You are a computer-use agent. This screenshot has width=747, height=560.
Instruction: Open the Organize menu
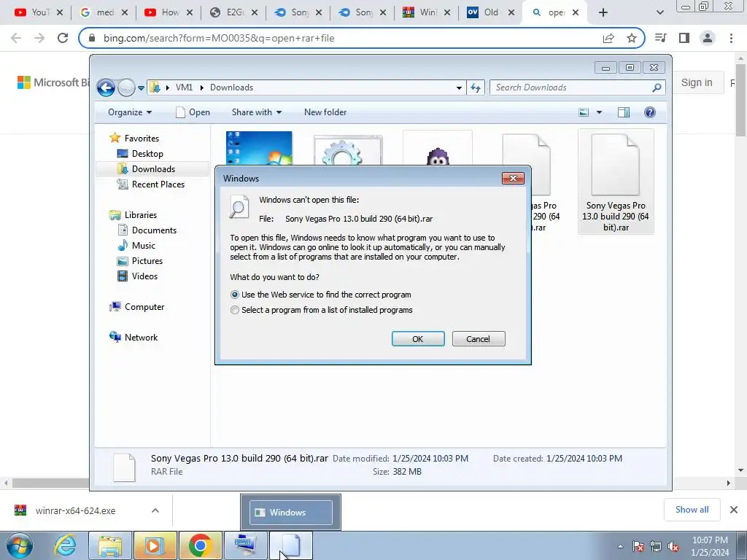[x=130, y=112]
